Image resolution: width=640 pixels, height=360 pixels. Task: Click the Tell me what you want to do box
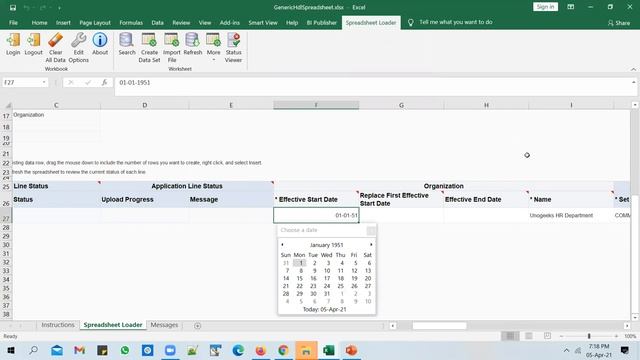click(x=456, y=22)
